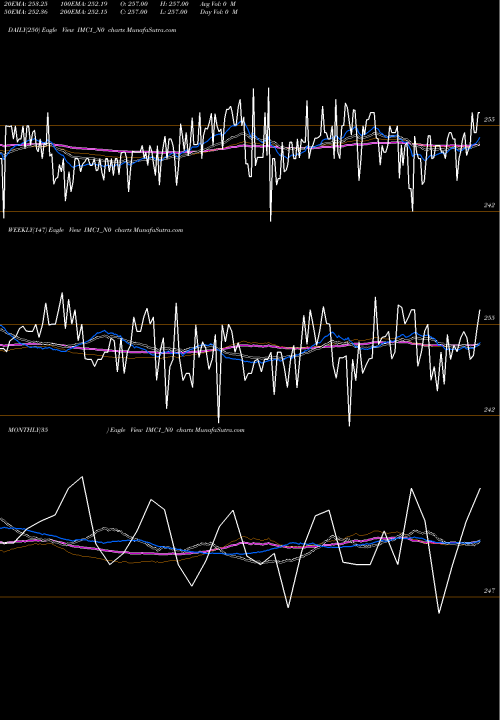500x720 pixels.
Task: Click the WEEKLY Eagle View chart title
Action: [x=96, y=230]
